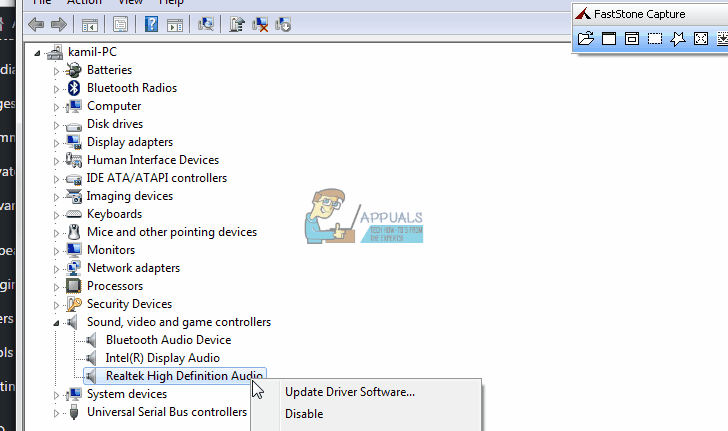This screenshot has width=728, height=431.
Task: Expand the System devices node arrow
Action: tap(56, 395)
